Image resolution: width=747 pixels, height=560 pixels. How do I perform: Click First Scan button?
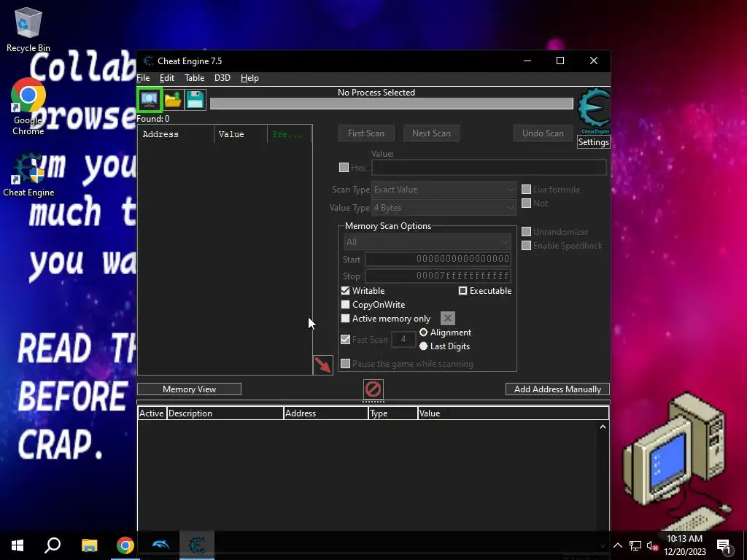point(366,133)
